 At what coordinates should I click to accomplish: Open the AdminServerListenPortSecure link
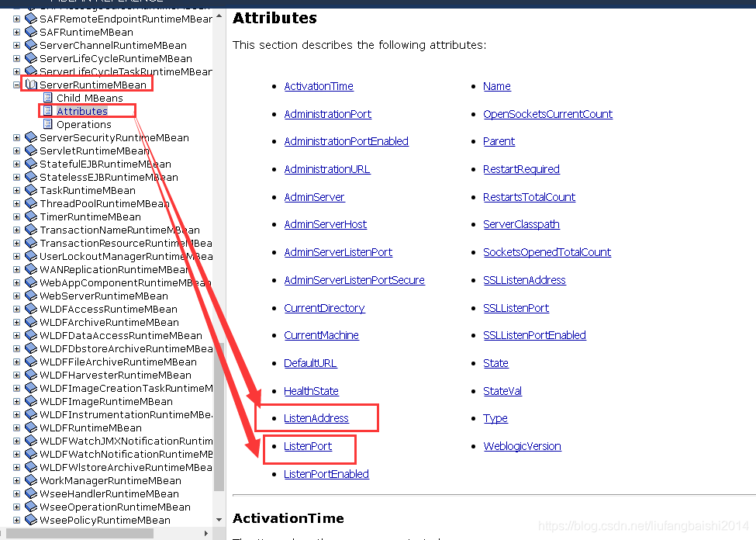[354, 280]
